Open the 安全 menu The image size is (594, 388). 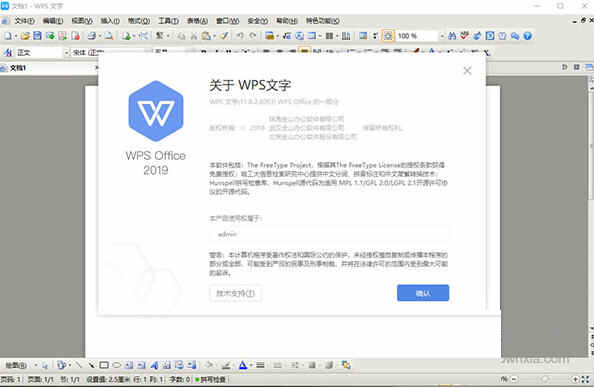tap(258, 21)
